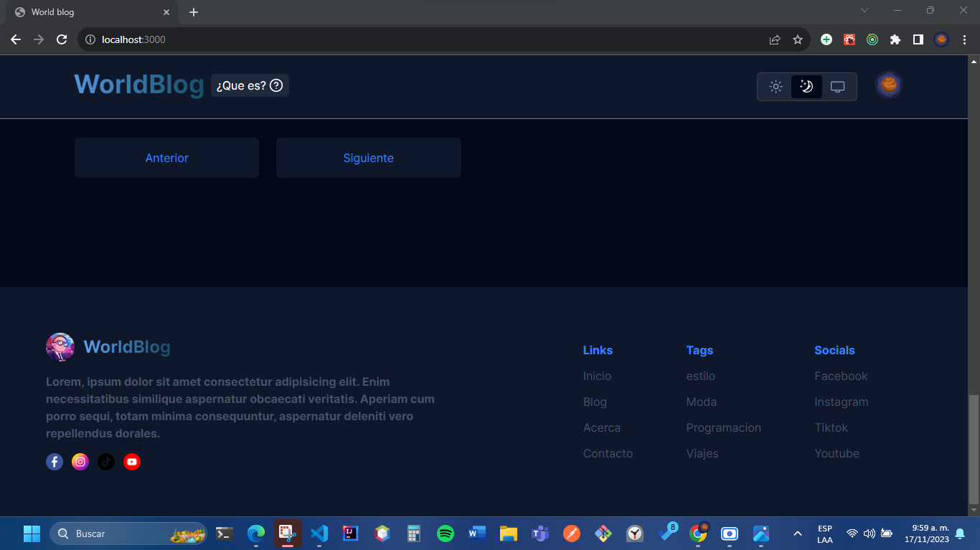Click the Siguiente pagination button
The width and height of the screenshot is (980, 550).
point(368,158)
